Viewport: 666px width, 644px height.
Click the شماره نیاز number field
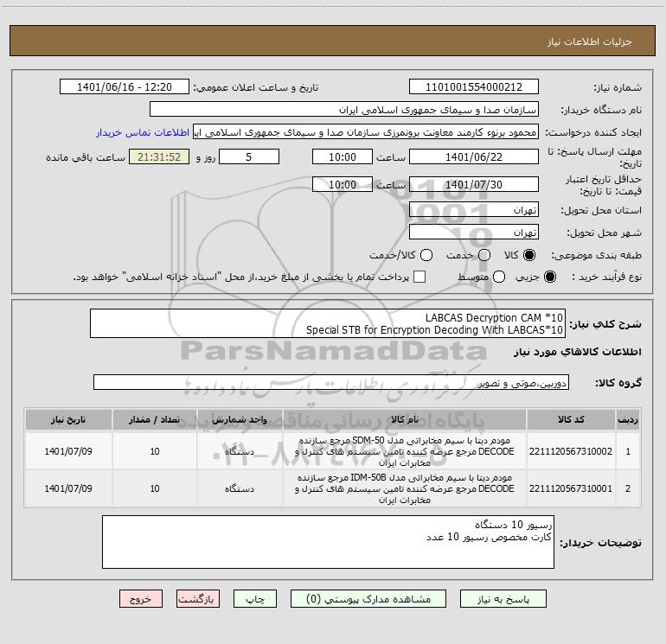474,87
